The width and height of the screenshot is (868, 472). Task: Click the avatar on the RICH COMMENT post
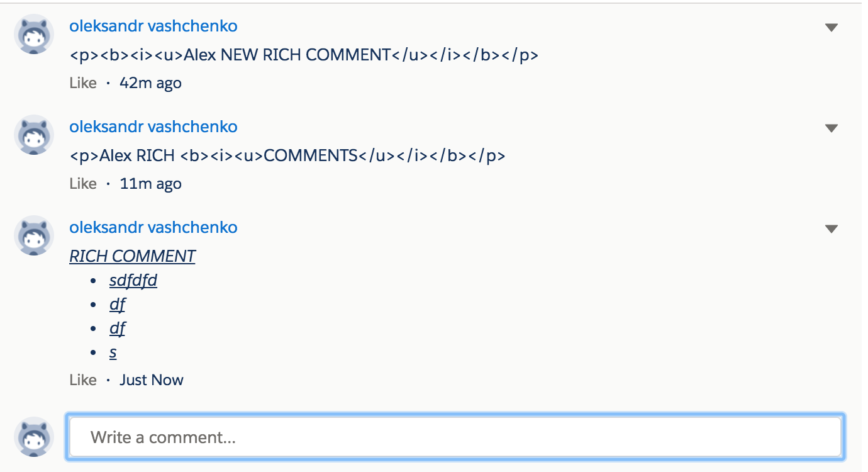pyautogui.click(x=34, y=235)
